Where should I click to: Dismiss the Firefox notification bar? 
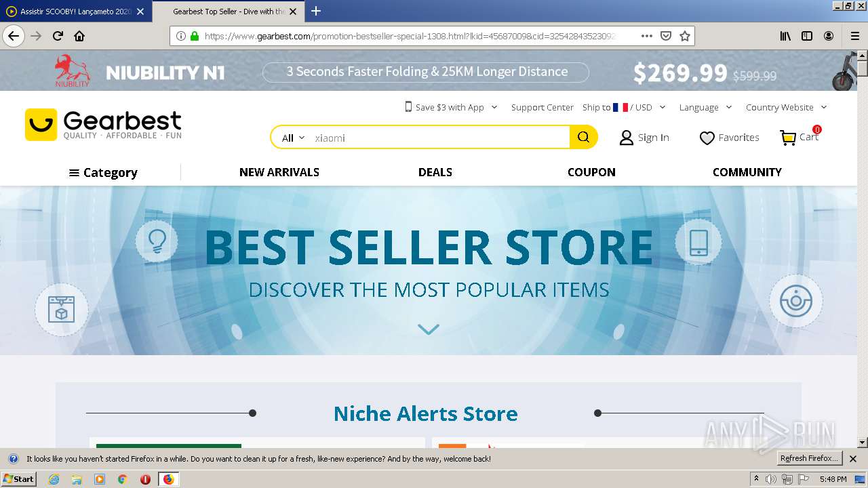[853, 459]
